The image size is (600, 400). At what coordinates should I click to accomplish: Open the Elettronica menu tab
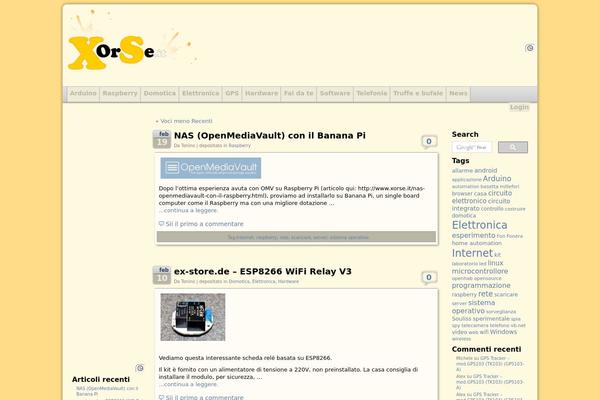pos(201,93)
